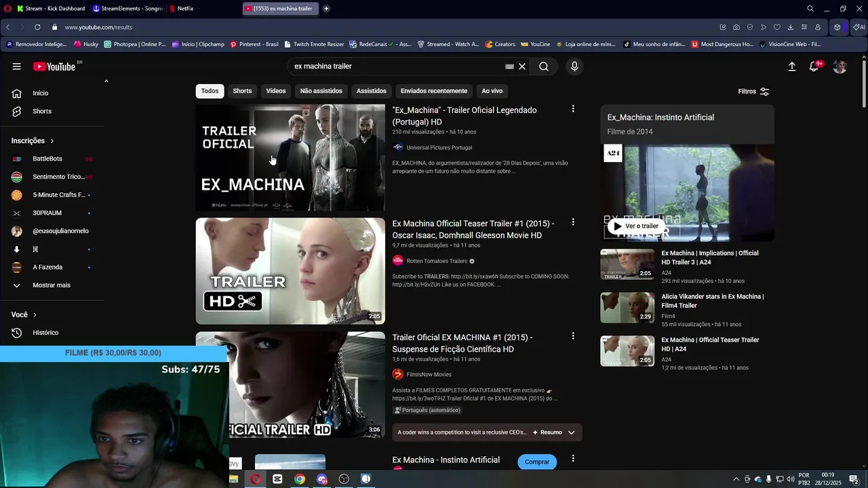Click the Universal Pictures Portugal channel icon
The image size is (868, 488).
click(x=398, y=147)
